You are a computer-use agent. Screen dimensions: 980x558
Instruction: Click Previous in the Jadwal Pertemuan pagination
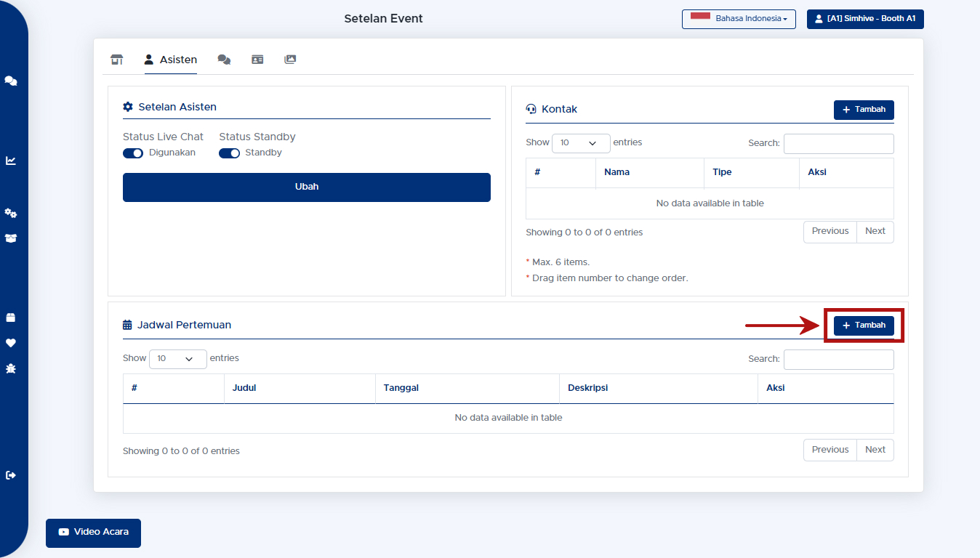coord(830,450)
